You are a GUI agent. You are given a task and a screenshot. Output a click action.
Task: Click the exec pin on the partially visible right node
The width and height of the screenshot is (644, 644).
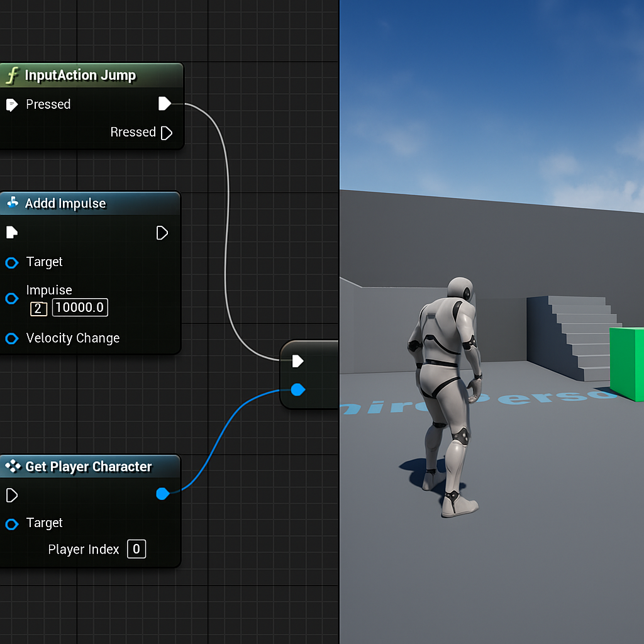click(x=297, y=361)
